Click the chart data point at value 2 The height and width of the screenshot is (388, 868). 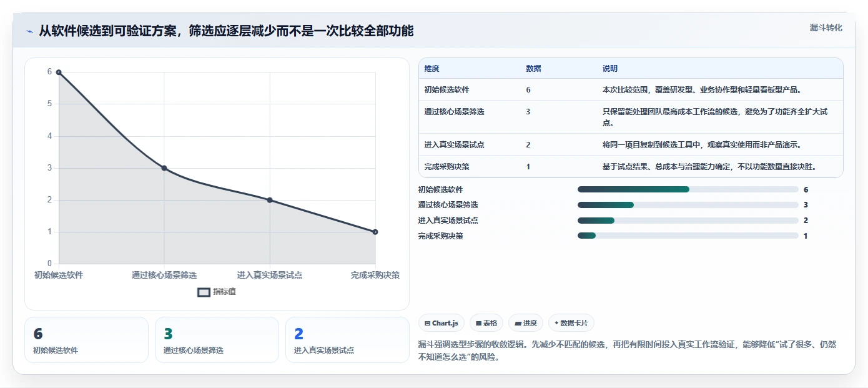tap(270, 200)
